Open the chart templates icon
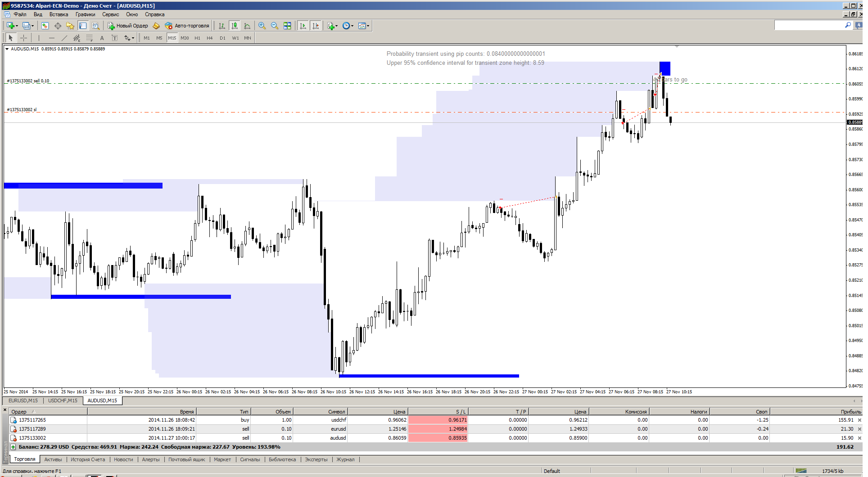Viewport: 868px width, 477px height. point(362,26)
